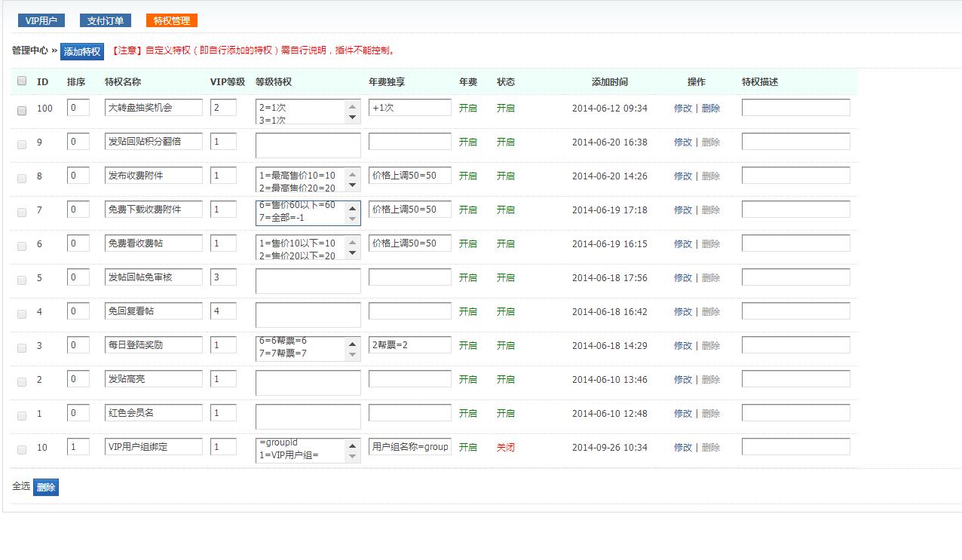Toggle the select-all checkbox in table header
962x560 pixels.
(22, 81)
